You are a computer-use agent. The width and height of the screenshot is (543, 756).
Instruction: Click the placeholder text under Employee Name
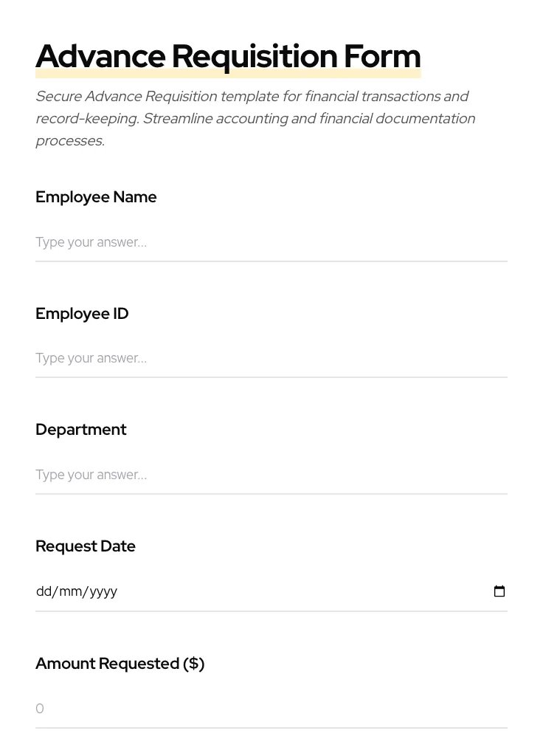click(91, 242)
